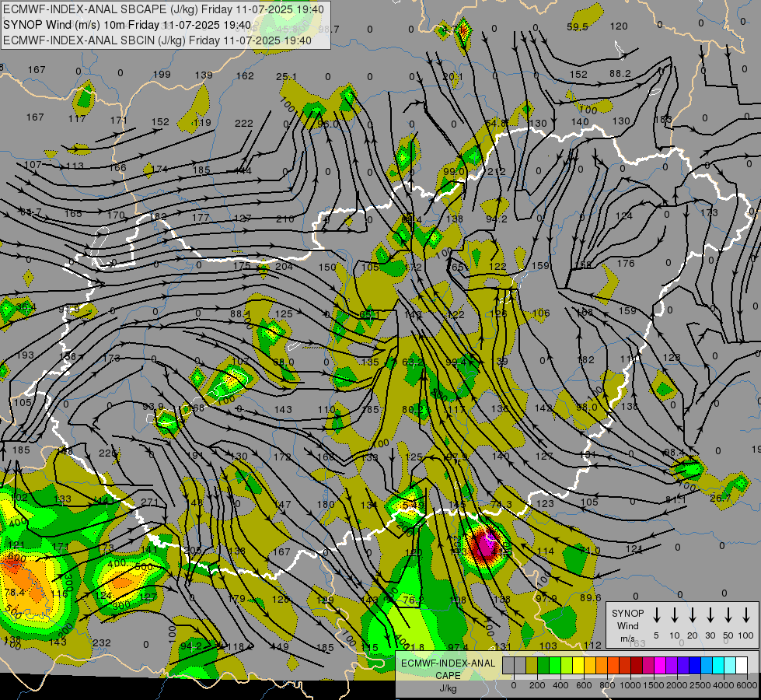This screenshot has height=700, width=761.
Task: Click the '2500' legend scale value
Action: point(700,685)
